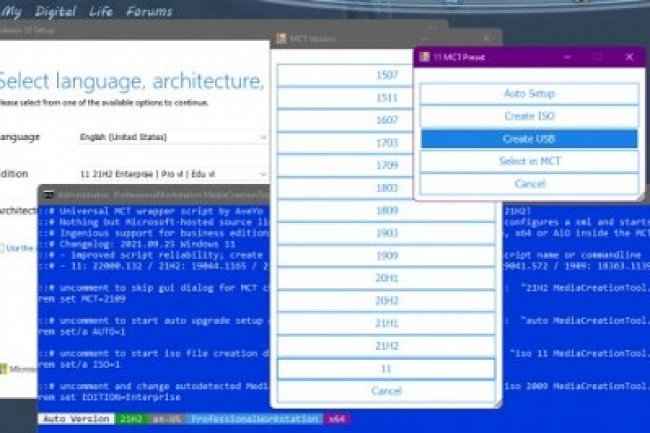Click the MCT Preset window title icon
The width and height of the screenshot is (650, 433).
click(424, 57)
